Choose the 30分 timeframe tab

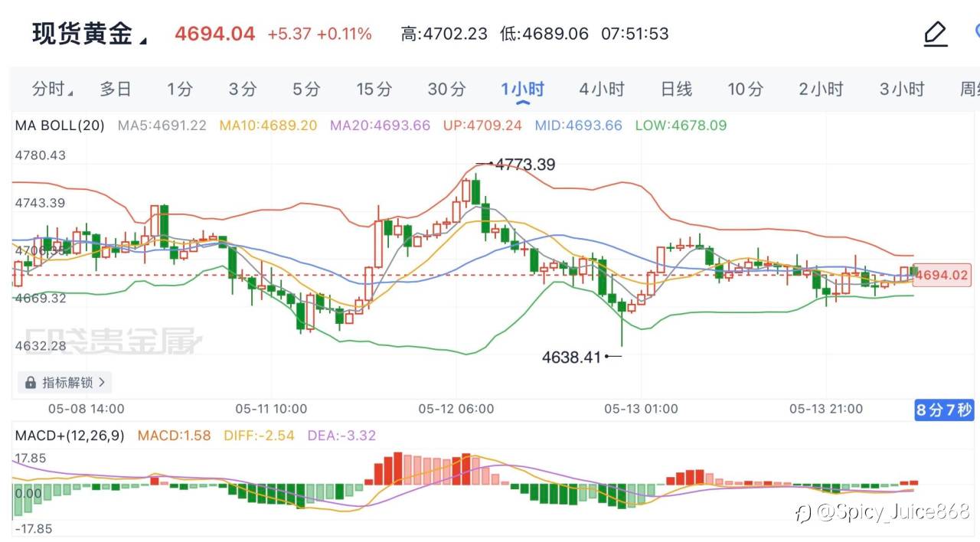(446, 90)
